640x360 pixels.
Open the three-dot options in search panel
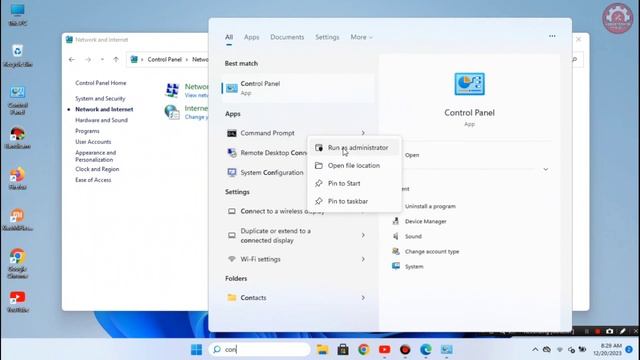pos(552,36)
